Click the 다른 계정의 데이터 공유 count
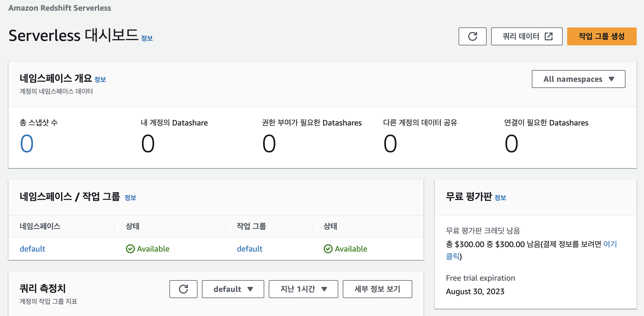This screenshot has width=644, height=316. pyautogui.click(x=390, y=144)
